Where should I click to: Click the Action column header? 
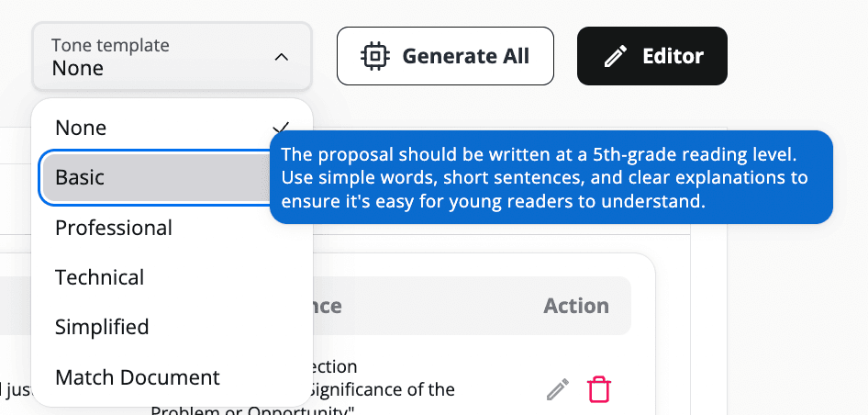(576, 306)
